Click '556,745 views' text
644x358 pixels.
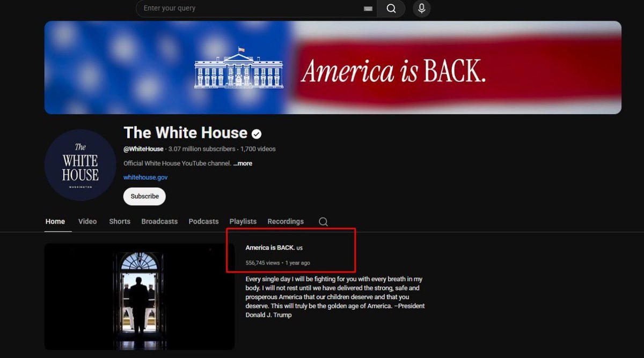(262, 263)
